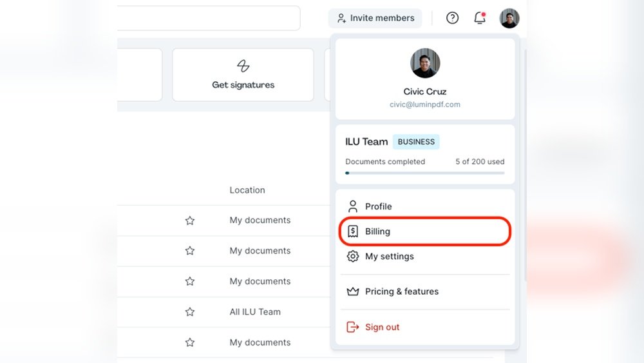This screenshot has width=644, height=363.
Task: Click the documents completed progress bar
Action: click(424, 173)
